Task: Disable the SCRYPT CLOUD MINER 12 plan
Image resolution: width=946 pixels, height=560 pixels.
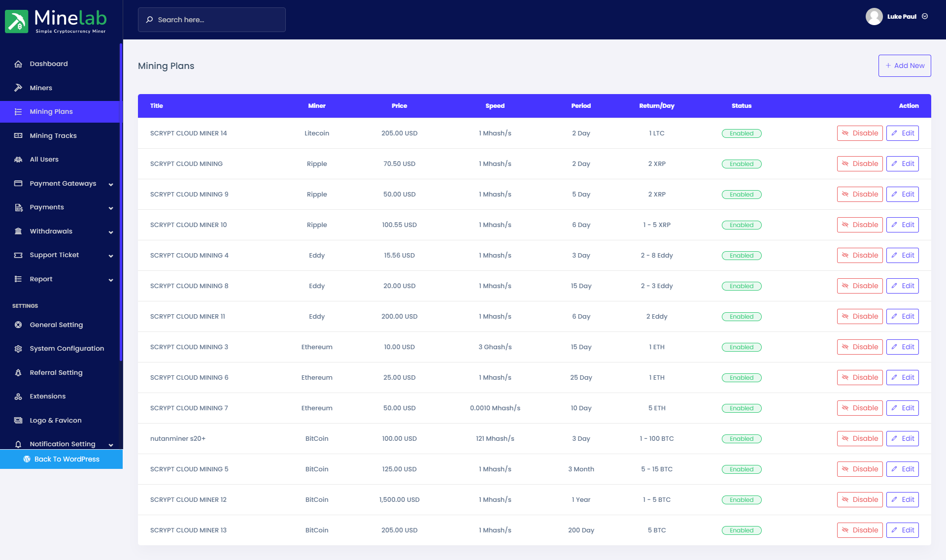Action: 860,499
